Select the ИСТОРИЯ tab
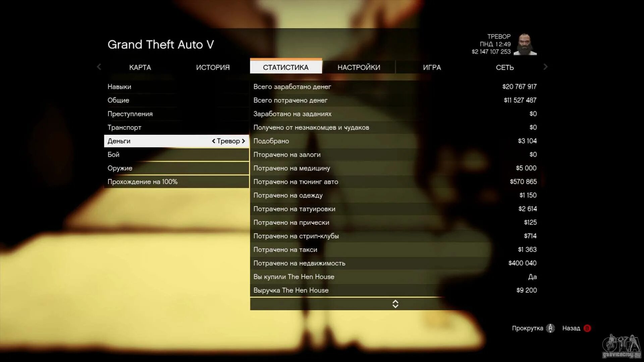This screenshot has width=644, height=362. point(212,67)
